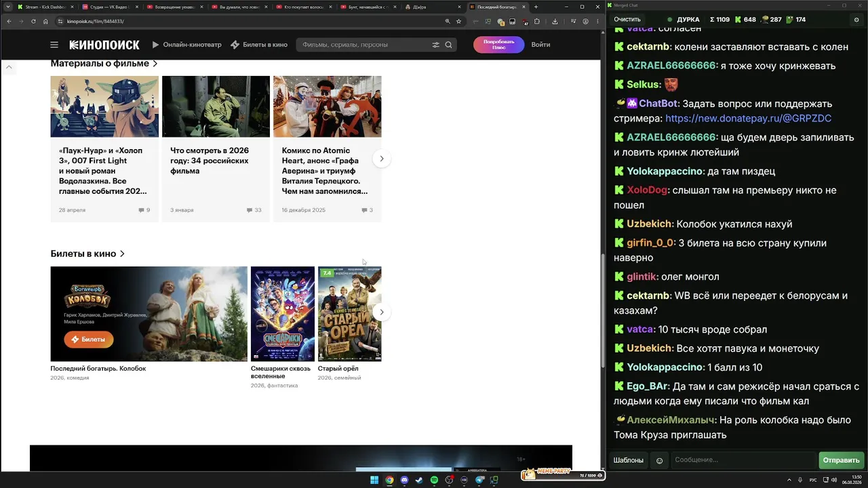This screenshot has width=868, height=488.
Task: Open 'Последний богатырь. Колобок' title link
Action: tap(98, 369)
